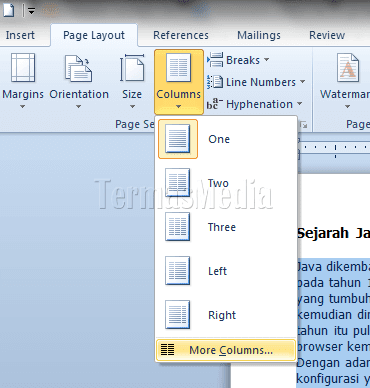Click the Margins page icon
This screenshot has width=370, height=388.
[23, 68]
